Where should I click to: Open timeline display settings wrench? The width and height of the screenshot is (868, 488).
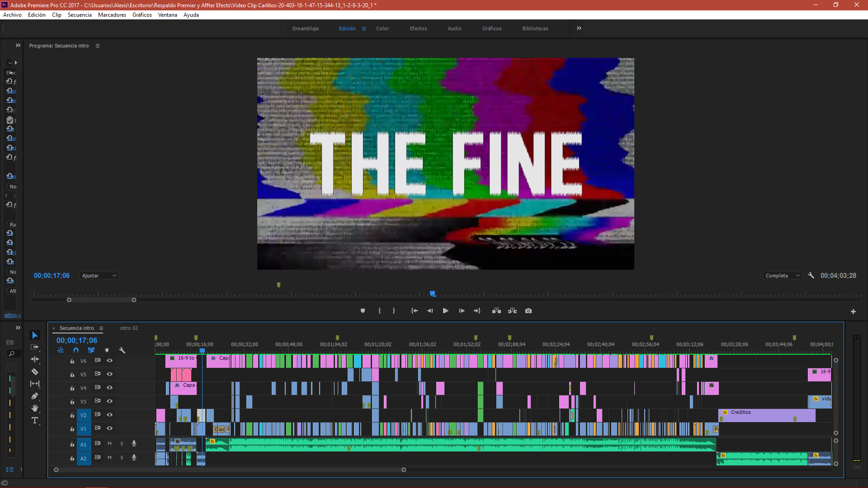[122, 350]
